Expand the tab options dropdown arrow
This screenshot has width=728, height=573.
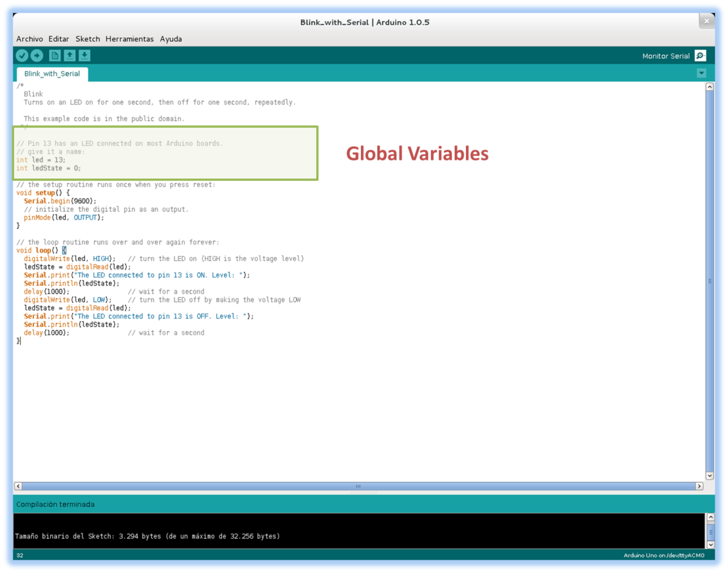[701, 73]
